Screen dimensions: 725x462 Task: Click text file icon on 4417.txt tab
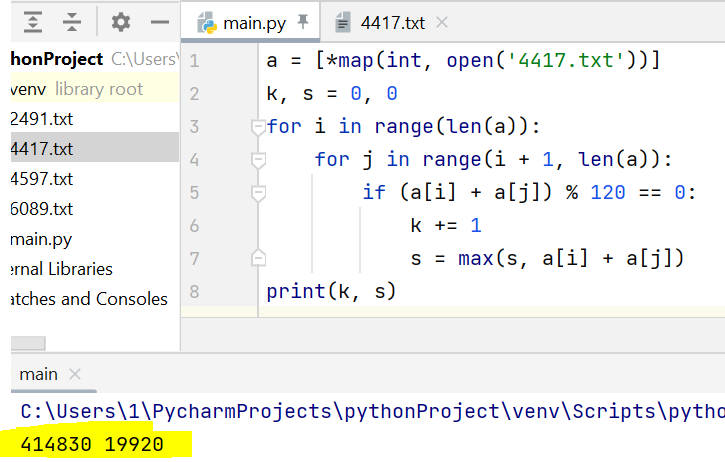pyautogui.click(x=343, y=23)
